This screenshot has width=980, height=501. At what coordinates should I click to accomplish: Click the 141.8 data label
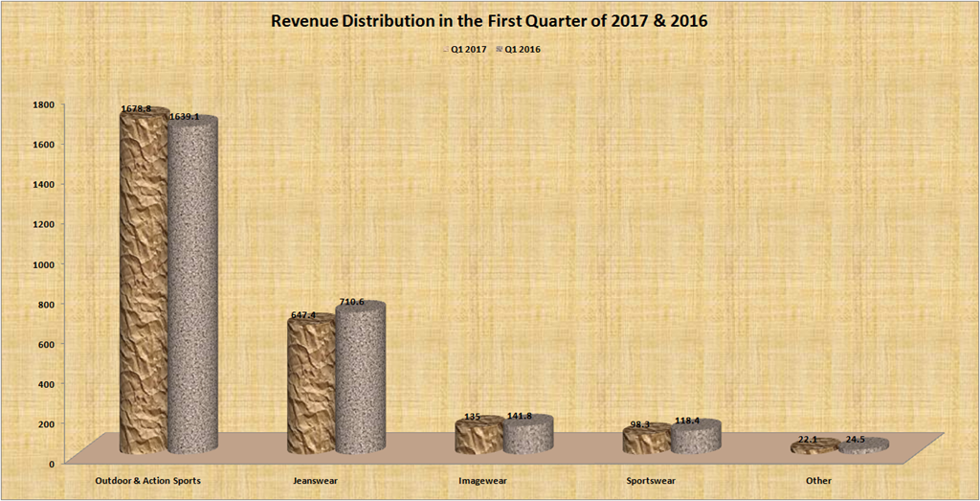pyautogui.click(x=520, y=416)
